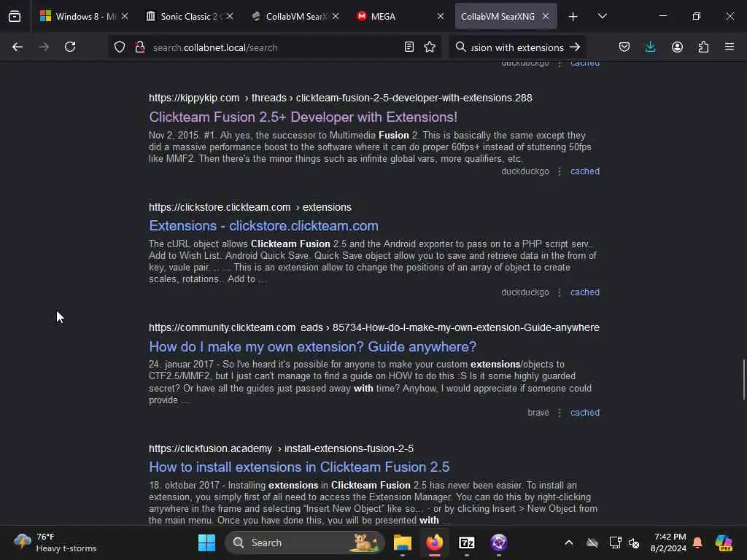The image size is (747, 560).
Task: Click the page vertical scrollbar thumb
Action: point(743,379)
